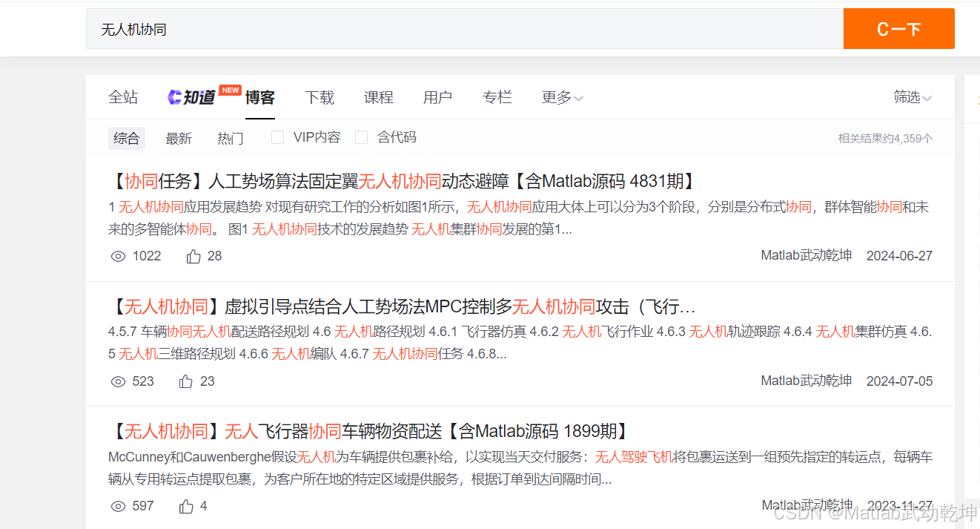Image resolution: width=980 pixels, height=529 pixels.
Task: Sort results by 综合
Action: (x=127, y=138)
